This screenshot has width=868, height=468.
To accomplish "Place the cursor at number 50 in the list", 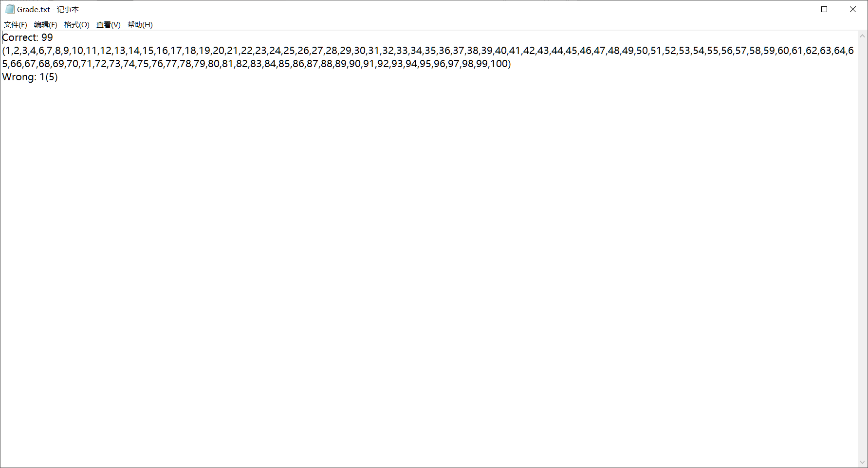I will (x=642, y=51).
